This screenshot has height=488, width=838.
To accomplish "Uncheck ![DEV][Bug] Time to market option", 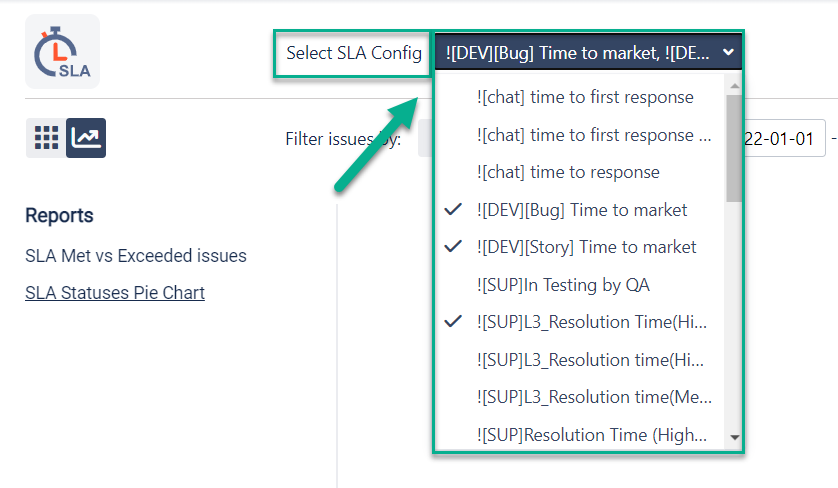I will 582,210.
